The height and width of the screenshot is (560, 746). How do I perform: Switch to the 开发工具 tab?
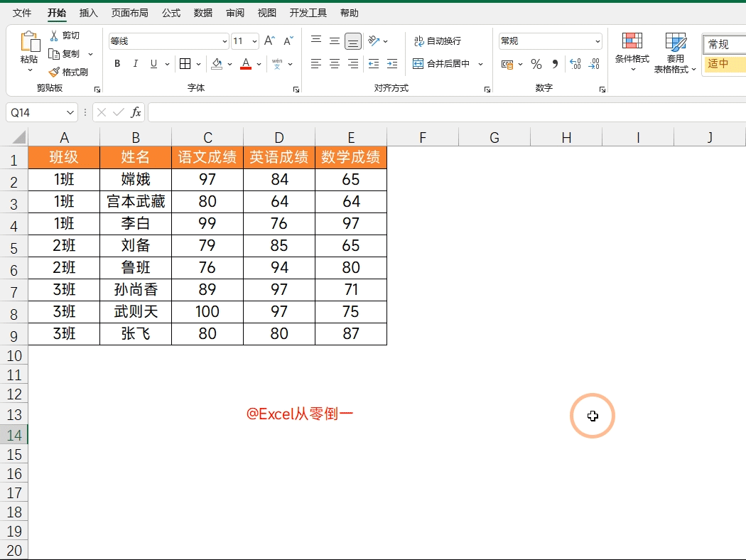pyautogui.click(x=308, y=13)
